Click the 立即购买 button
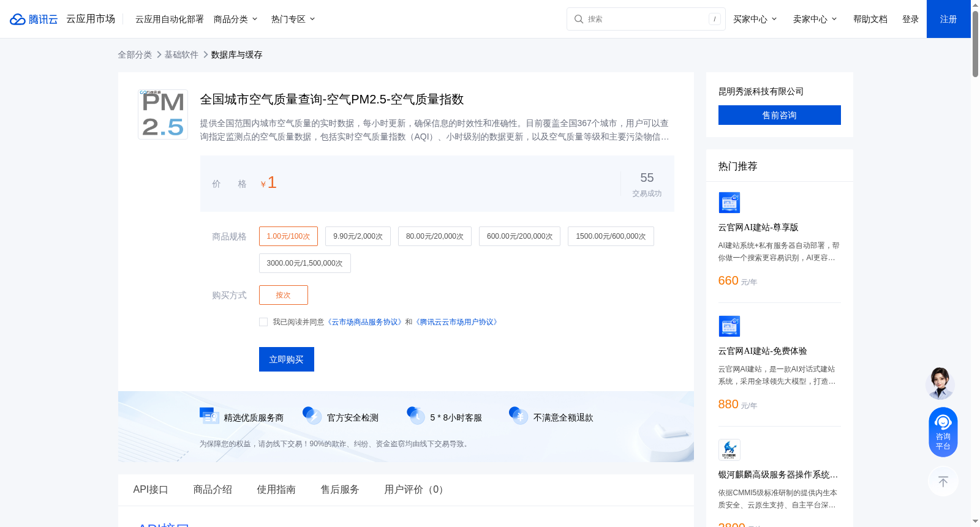Image resolution: width=980 pixels, height=527 pixels. 287,359
